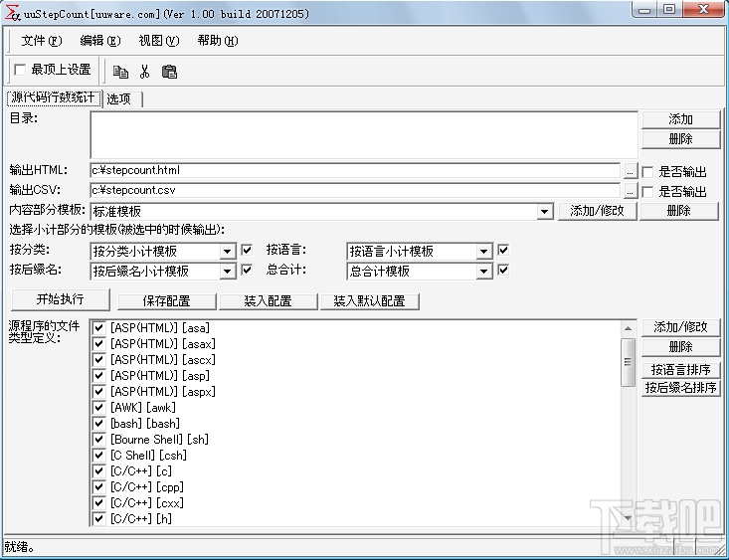Open the 按分类小计模板 dropdown

pos(227,252)
